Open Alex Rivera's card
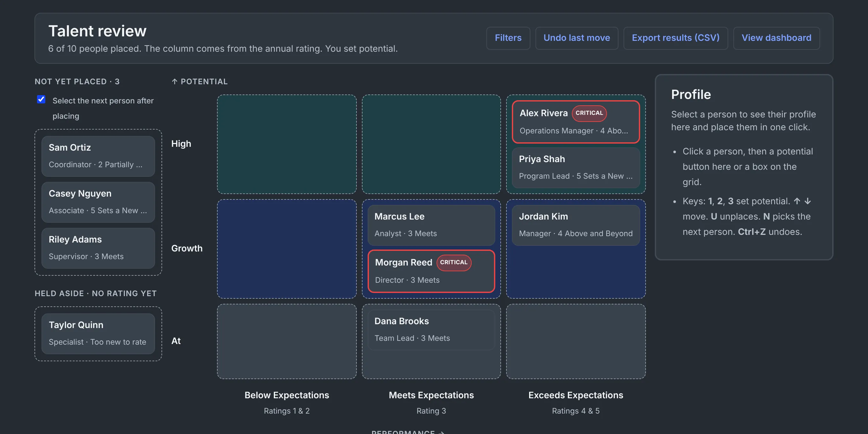The height and width of the screenshot is (434, 868). click(575, 122)
